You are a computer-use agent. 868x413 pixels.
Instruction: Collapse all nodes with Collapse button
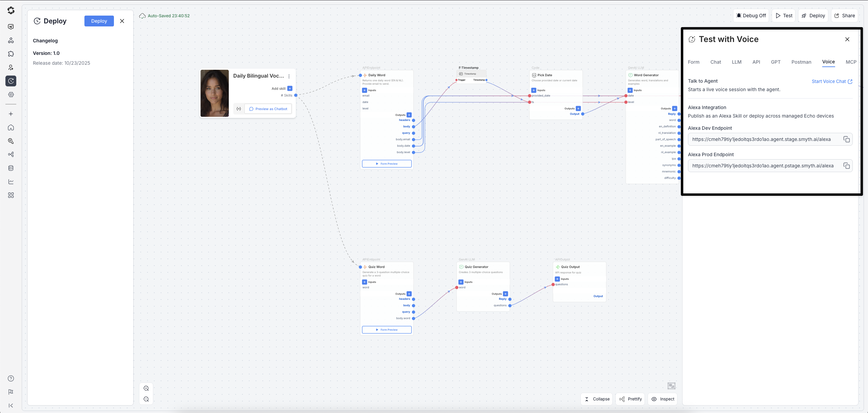pos(597,399)
